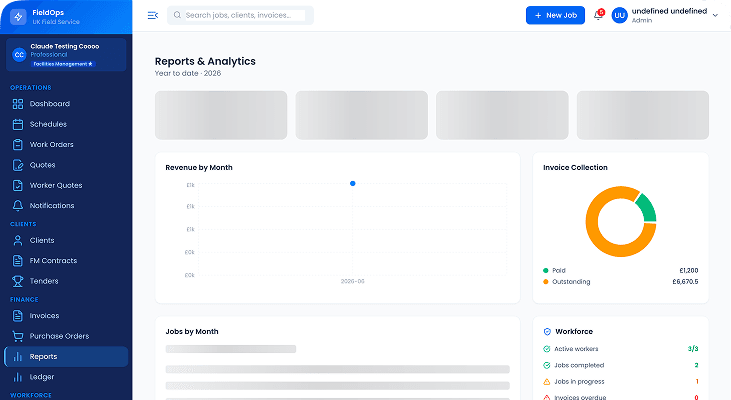Click the Revenue by Month title
The image size is (731, 400).
(199, 167)
